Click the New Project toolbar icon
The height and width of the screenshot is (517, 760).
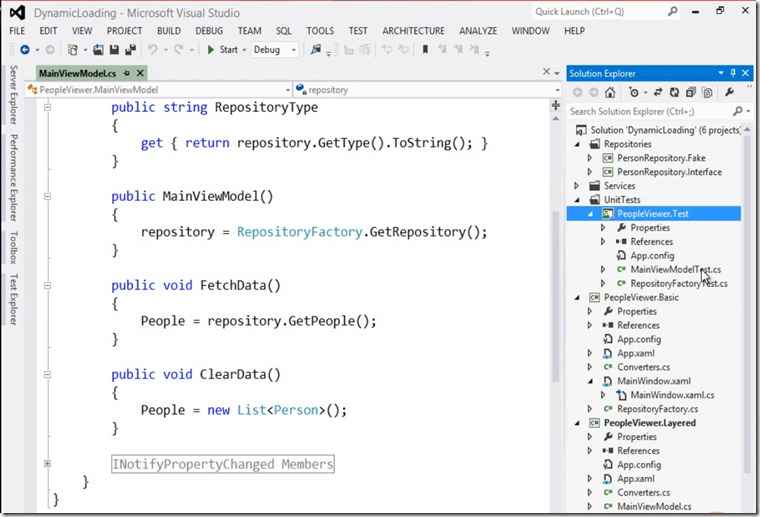click(73, 49)
